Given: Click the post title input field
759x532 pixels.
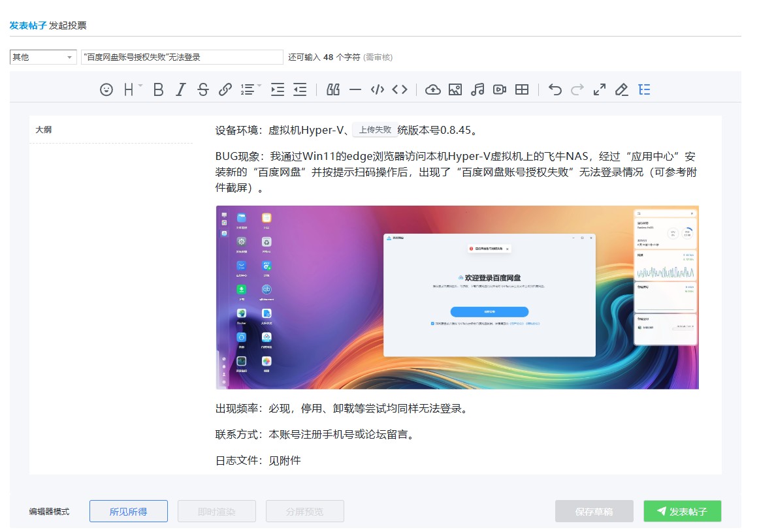Looking at the screenshot, I should [x=182, y=57].
